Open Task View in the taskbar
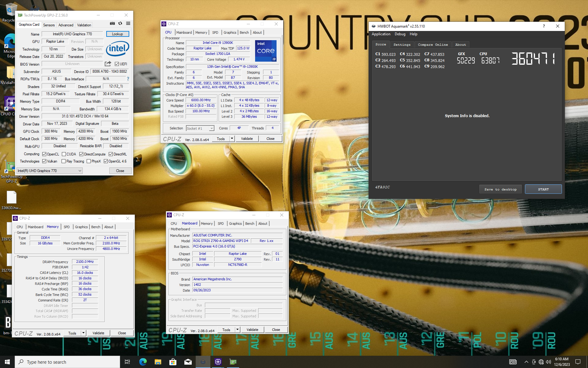 [x=127, y=362]
